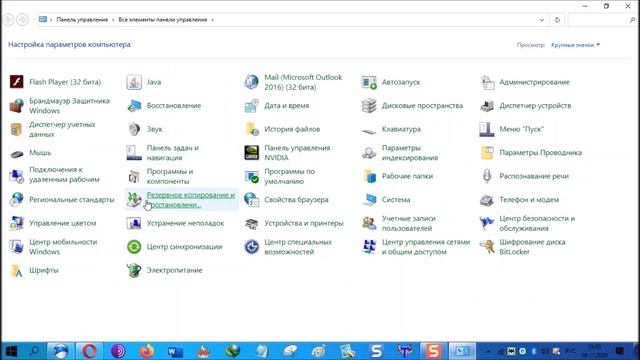
Task: Open the История файлов icon
Action: (x=251, y=129)
